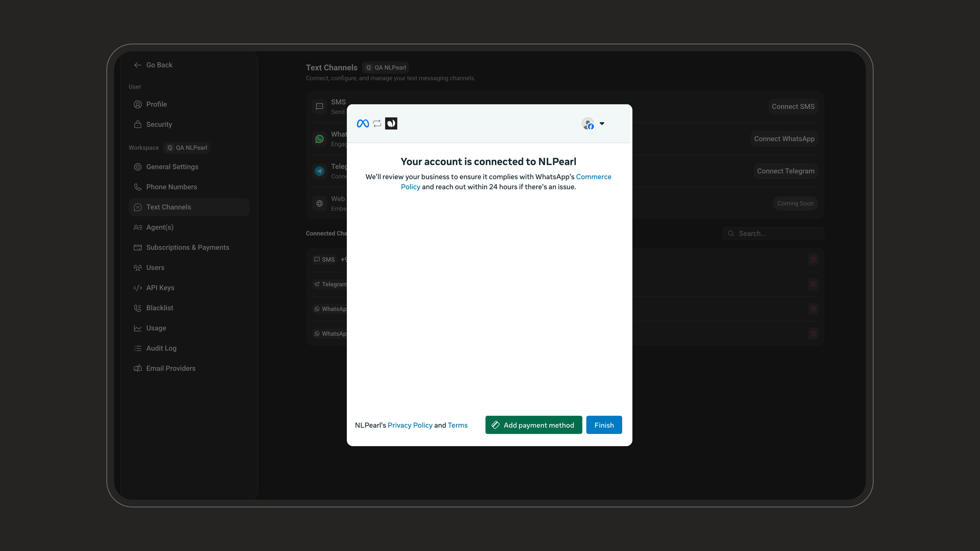980x551 pixels.
Task: Click the SMS channel message icon
Action: 320,107
